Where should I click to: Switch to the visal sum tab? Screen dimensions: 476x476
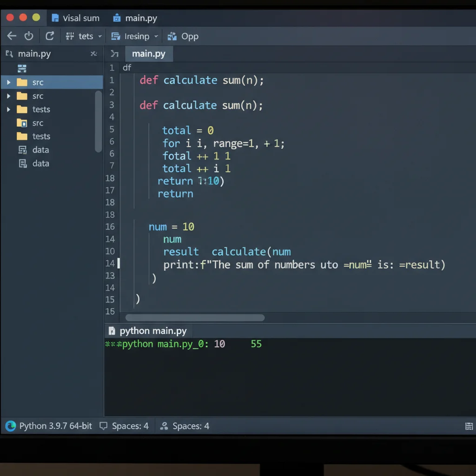coord(81,18)
